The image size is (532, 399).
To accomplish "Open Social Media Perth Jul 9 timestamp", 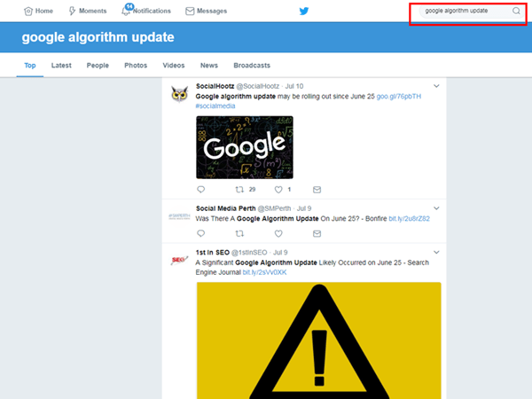I will click(304, 208).
